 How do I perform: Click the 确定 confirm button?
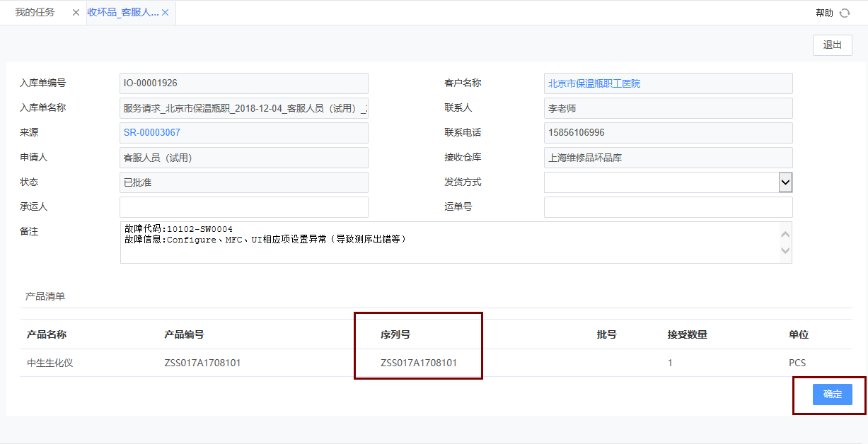832,395
